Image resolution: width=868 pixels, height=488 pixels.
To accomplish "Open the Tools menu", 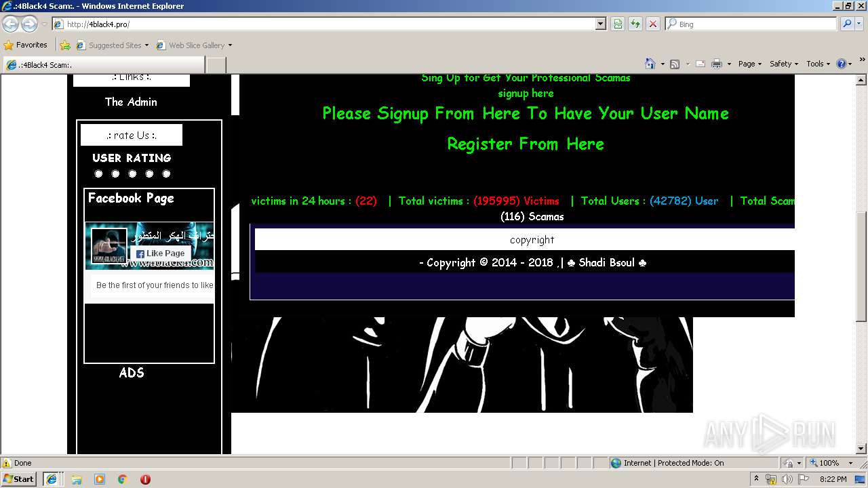I will point(818,64).
